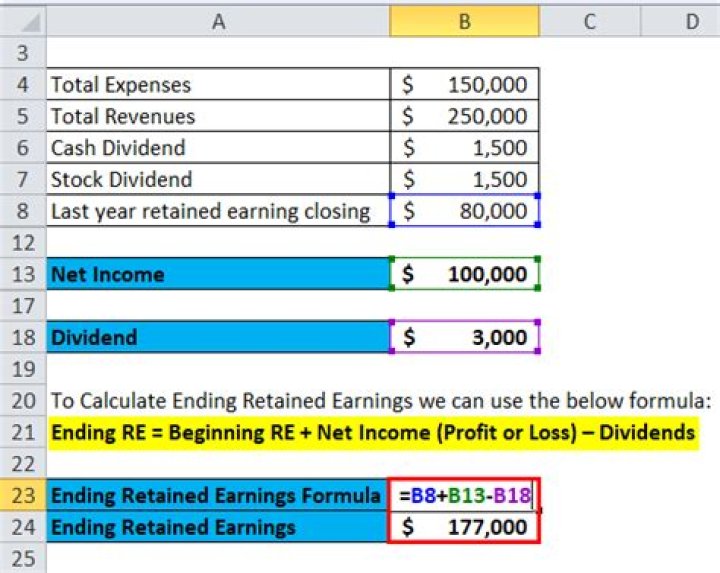Viewport: 720px width, 573px height.
Task: Click the formula cell showing =B8+B13-B18
Action: [x=464, y=495]
